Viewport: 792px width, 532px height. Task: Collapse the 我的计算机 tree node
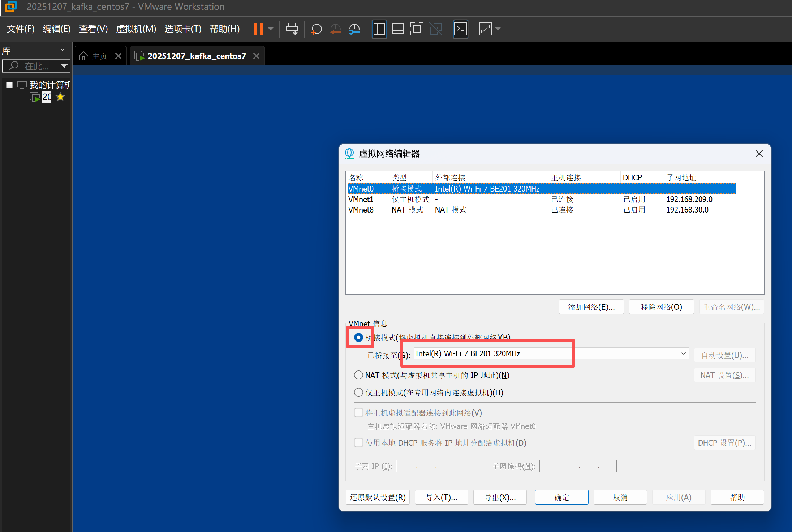pyautogui.click(x=9, y=85)
